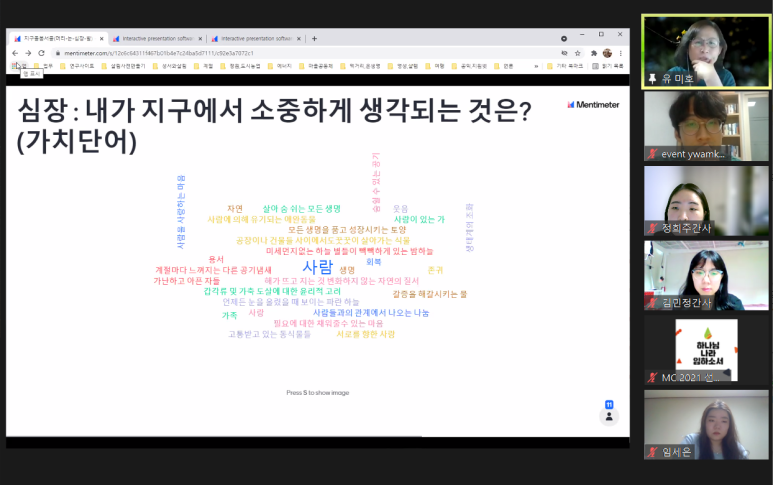Image resolution: width=773 pixels, height=485 pixels.
Task: Close the first Mentimeter tab
Action: [x=102, y=38]
